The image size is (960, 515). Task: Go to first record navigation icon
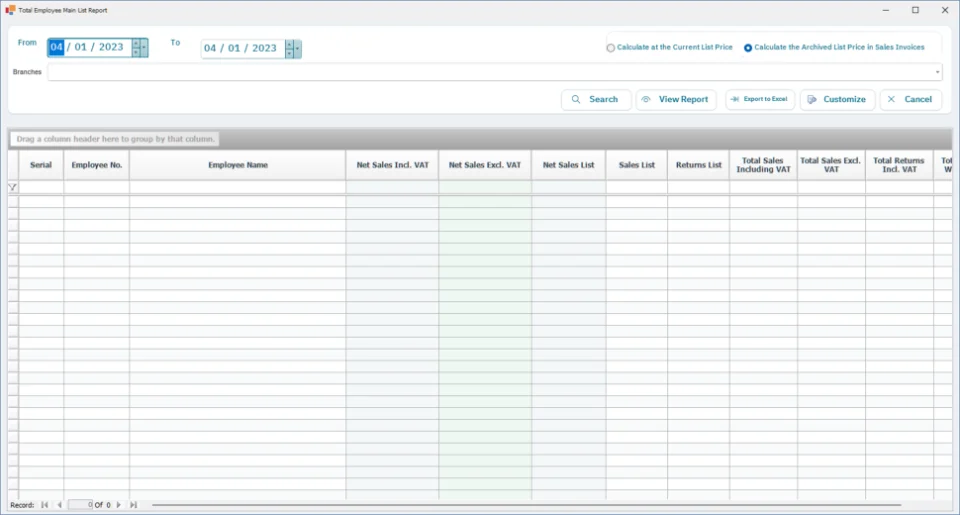tap(45, 505)
